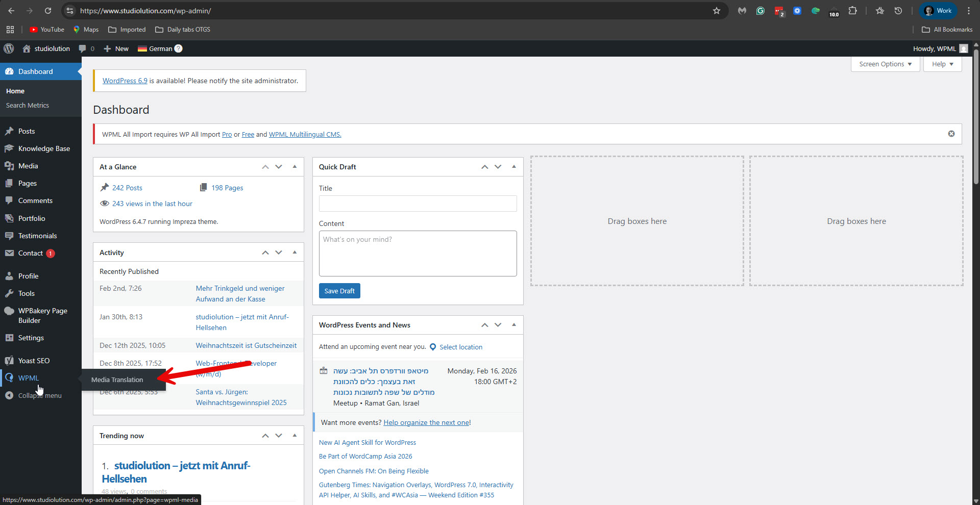
Task: Open the browser extensions puzzle icon
Action: pos(852,11)
